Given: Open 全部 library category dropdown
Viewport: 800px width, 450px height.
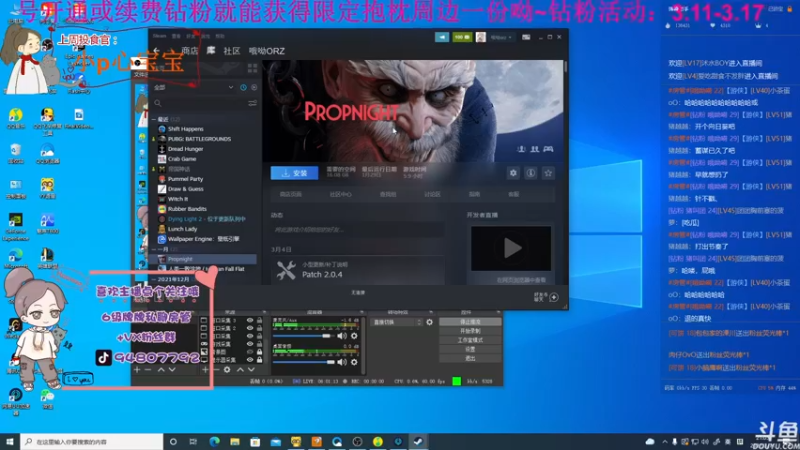Looking at the screenshot, I should (x=194, y=87).
